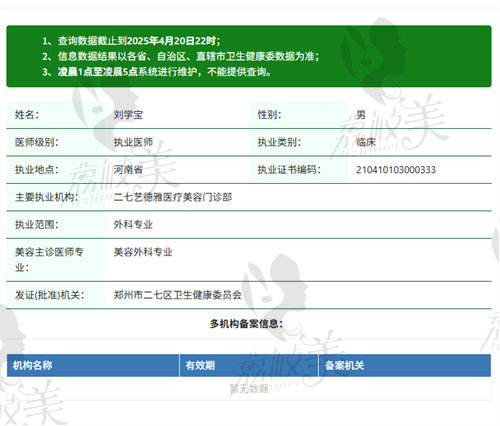Click the 暂无数据 empty table message

pos(249,389)
